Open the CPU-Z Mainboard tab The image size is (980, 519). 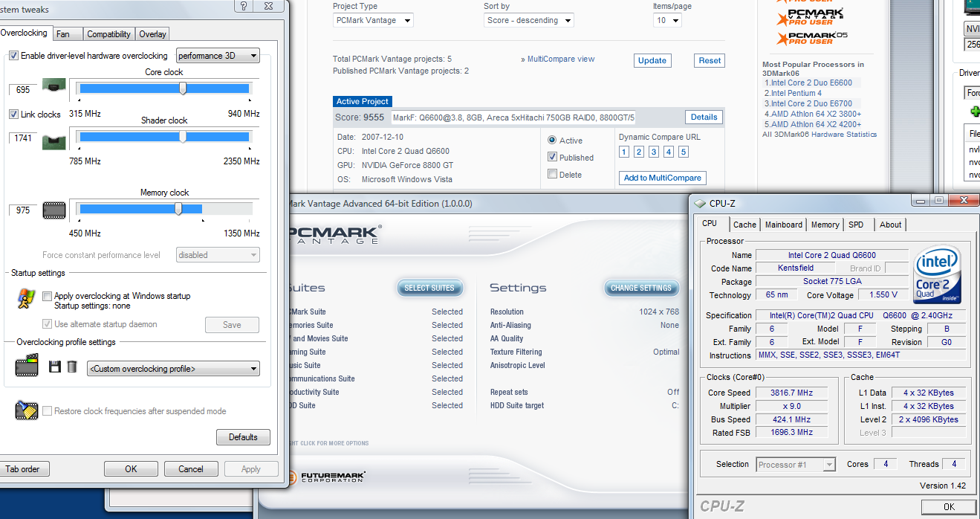(x=784, y=225)
